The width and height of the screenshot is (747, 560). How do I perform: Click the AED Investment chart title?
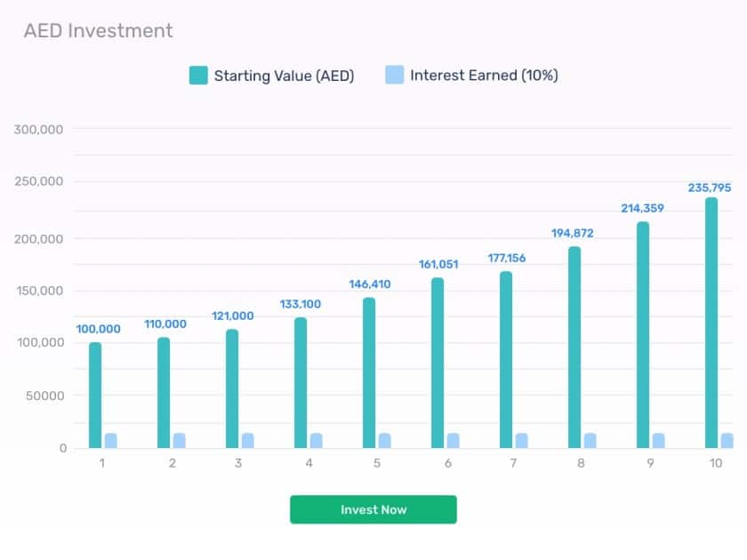point(98,30)
